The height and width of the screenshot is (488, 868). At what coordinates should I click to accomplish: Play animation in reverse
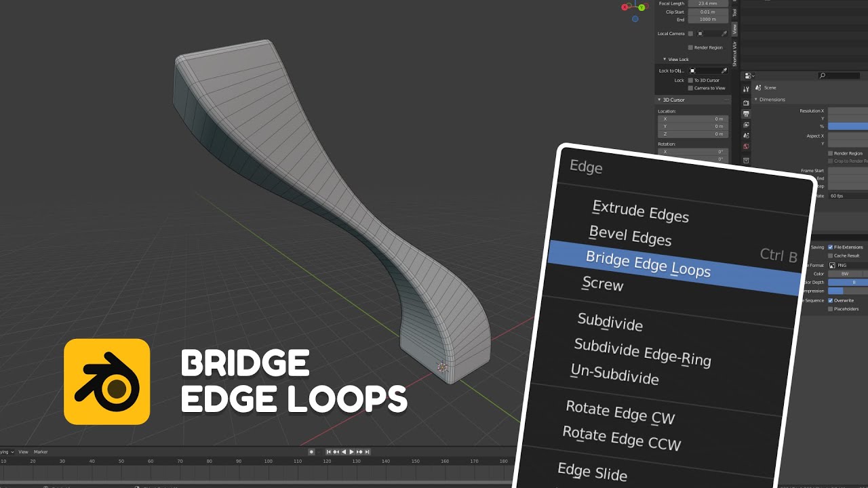tap(344, 452)
